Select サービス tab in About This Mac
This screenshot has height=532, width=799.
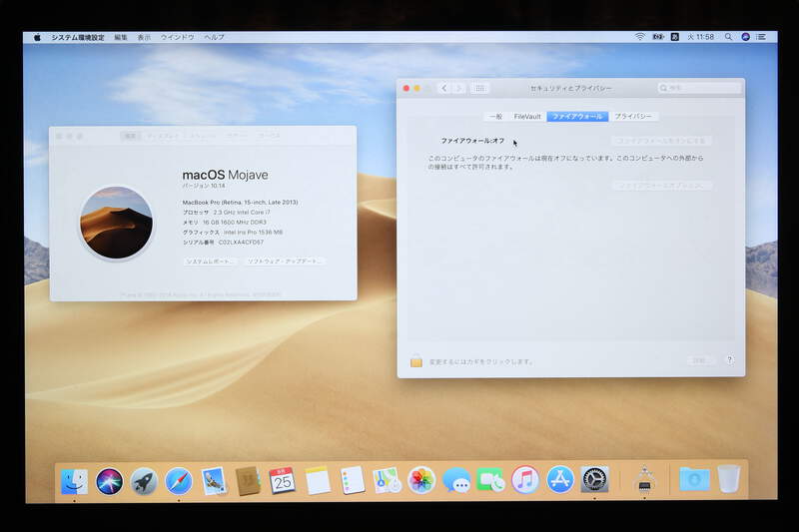(x=269, y=136)
